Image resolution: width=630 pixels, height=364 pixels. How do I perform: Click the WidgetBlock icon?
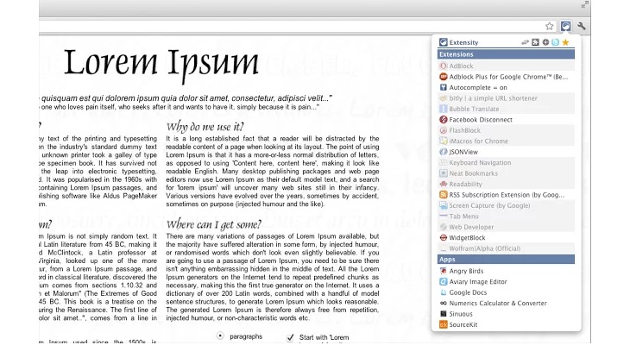[x=444, y=238]
